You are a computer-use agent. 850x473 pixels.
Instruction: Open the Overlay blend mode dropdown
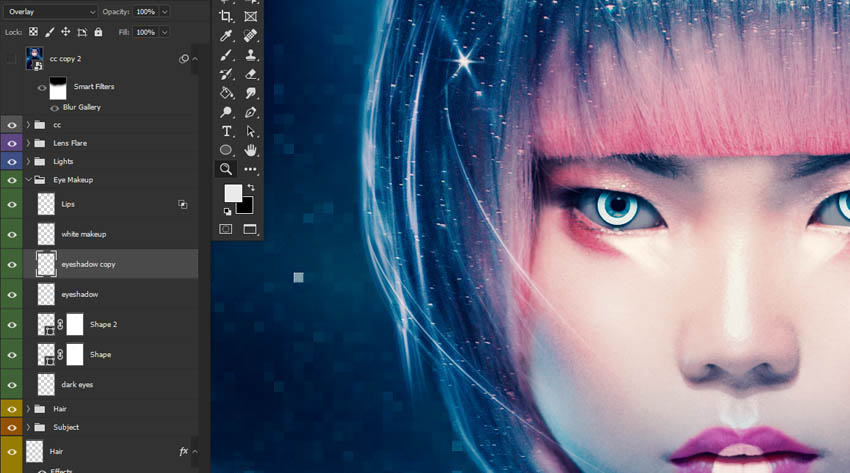(x=50, y=11)
